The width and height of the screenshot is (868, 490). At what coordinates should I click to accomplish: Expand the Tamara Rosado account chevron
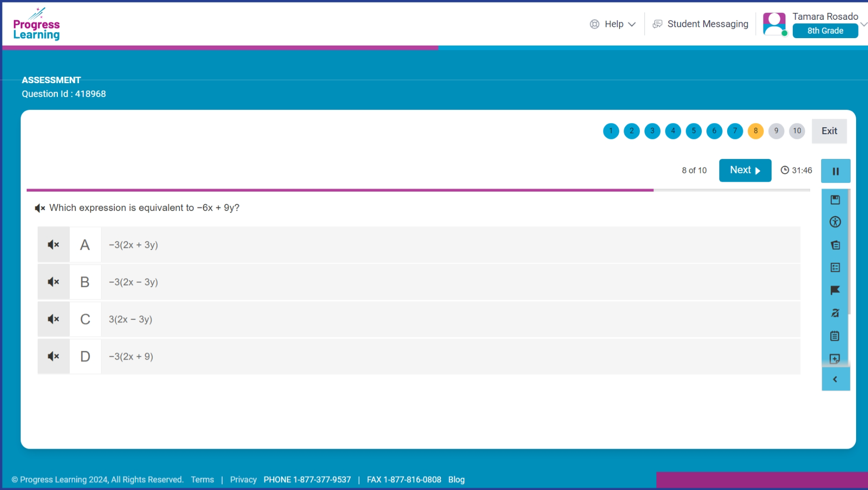[x=864, y=24]
